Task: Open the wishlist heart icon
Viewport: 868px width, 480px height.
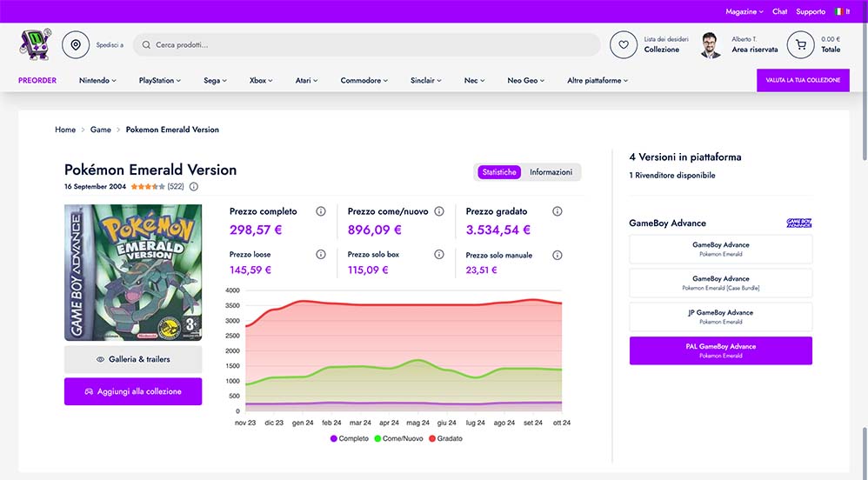Action: [623, 44]
